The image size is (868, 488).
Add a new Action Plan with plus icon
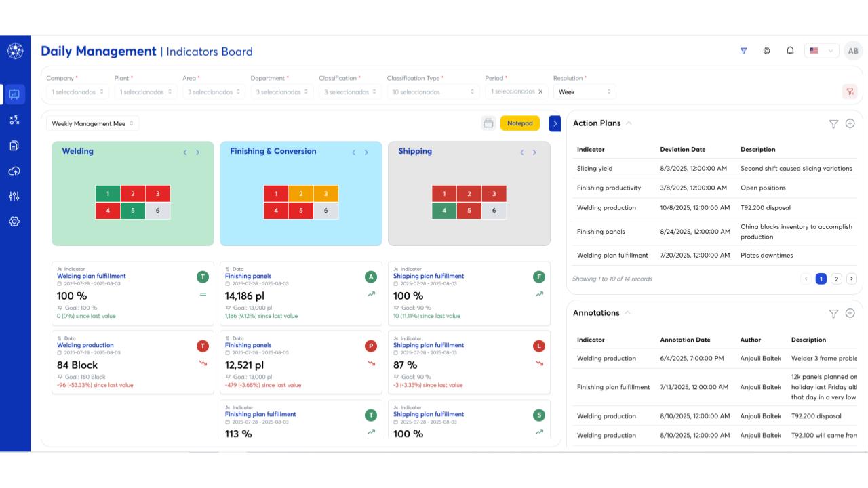pyautogui.click(x=850, y=123)
